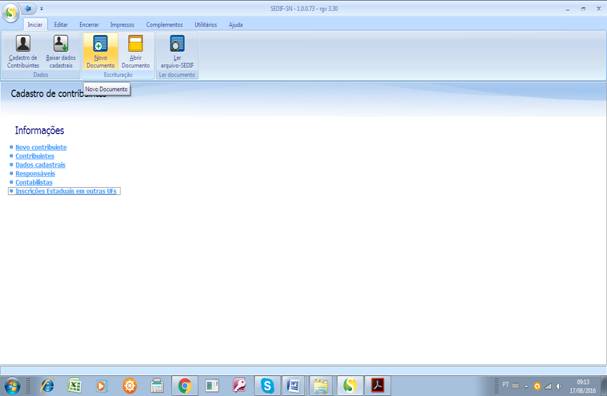Switch to the Editar tab

[60, 24]
